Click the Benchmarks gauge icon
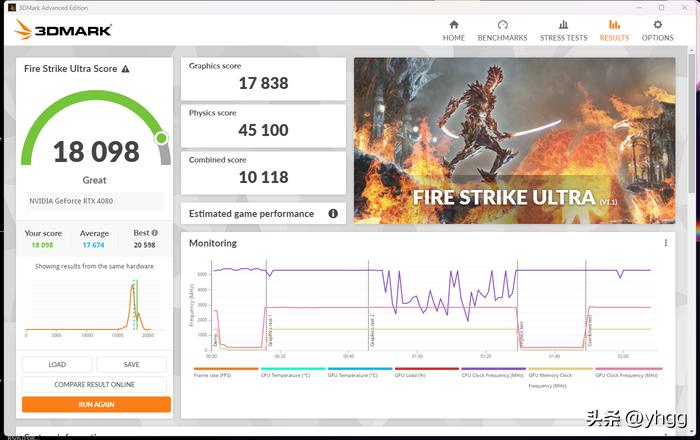Viewport: 700px width, 440px height. click(502, 25)
